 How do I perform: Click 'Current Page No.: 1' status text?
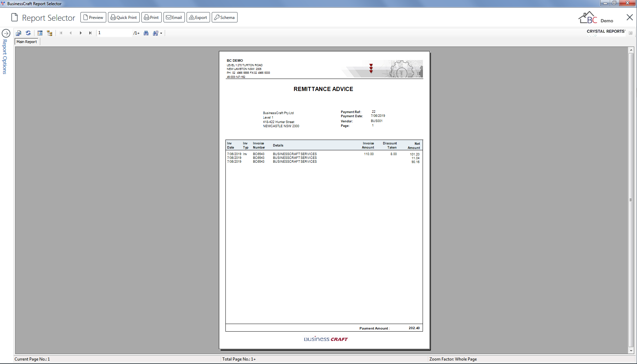pyautogui.click(x=32, y=359)
